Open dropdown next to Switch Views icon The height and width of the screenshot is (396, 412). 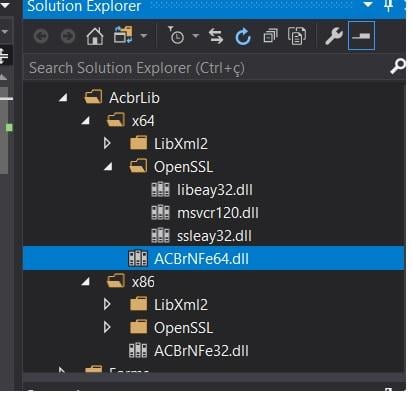(144, 35)
